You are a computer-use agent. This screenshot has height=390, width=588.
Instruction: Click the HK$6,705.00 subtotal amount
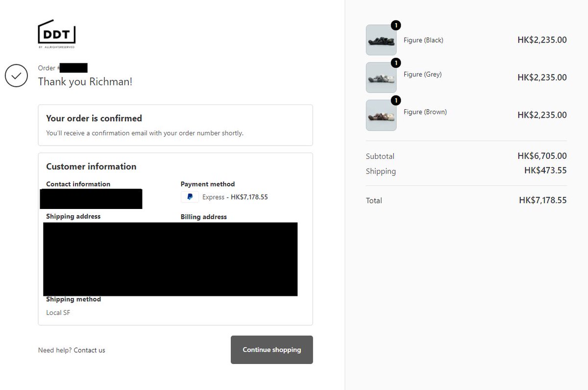[542, 156]
